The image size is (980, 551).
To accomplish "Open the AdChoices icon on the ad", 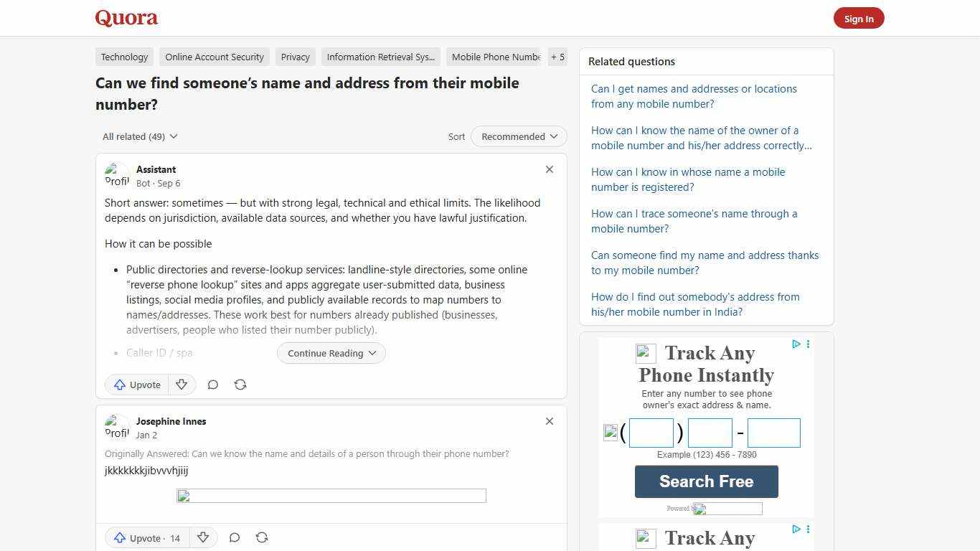I will (796, 344).
